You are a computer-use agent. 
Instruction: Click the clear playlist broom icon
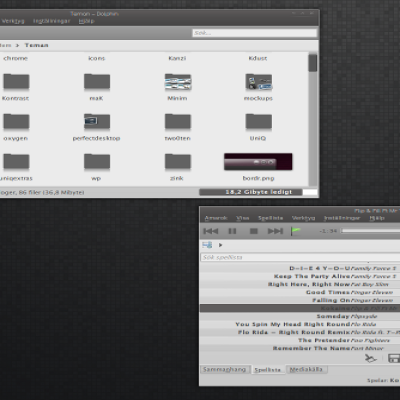pos(370,358)
